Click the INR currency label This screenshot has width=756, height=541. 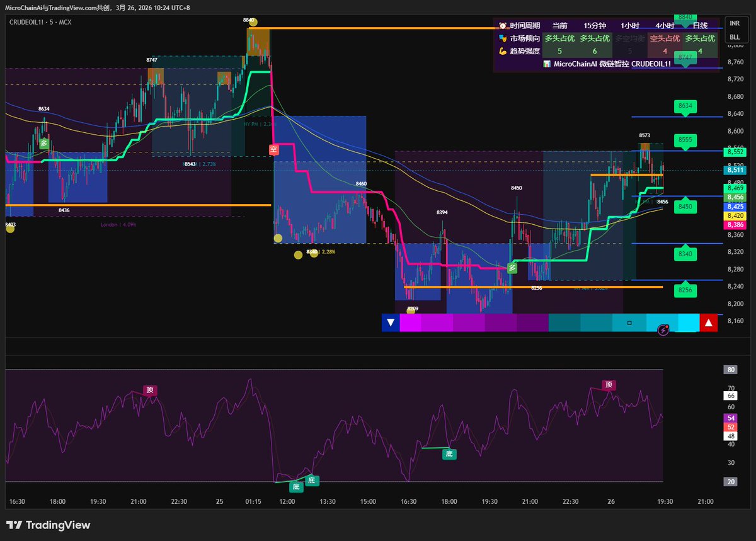coord(735,23)
